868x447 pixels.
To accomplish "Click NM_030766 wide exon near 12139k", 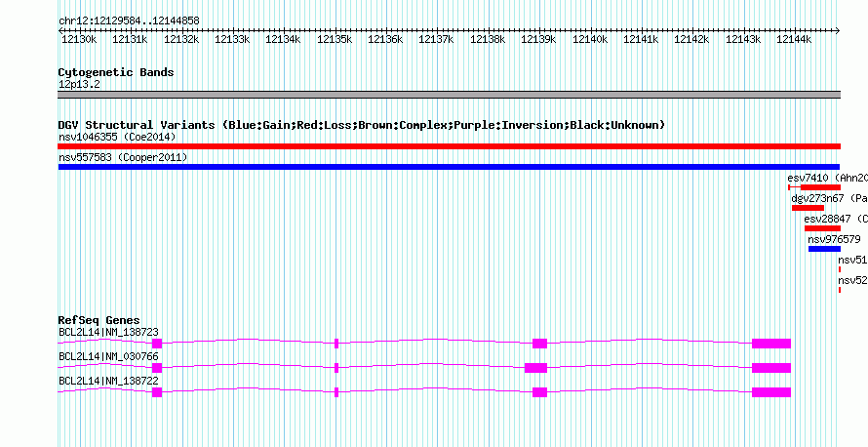I will (535, 368).
